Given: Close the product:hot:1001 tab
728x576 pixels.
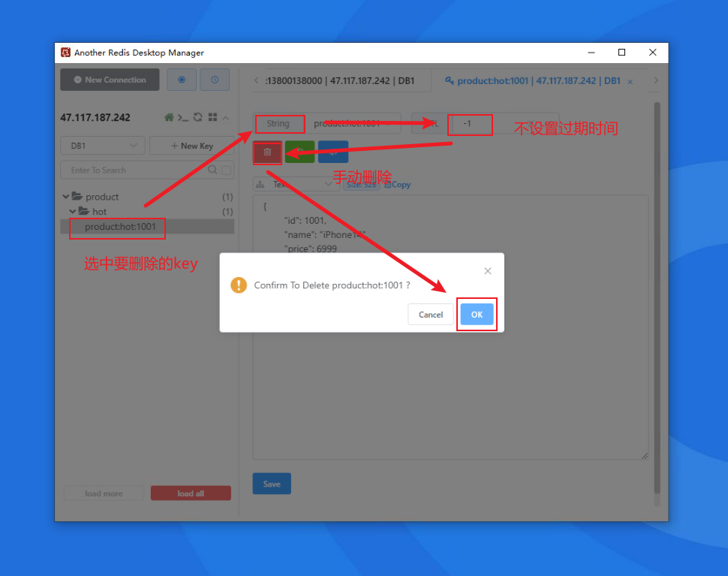Looking at the screenshot, I should point(630,82).
